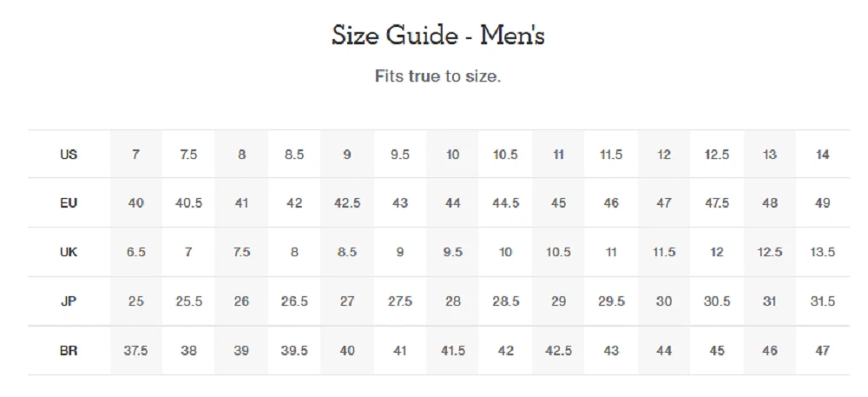Click EU size 40.5 cell

[x=188, y=203]
